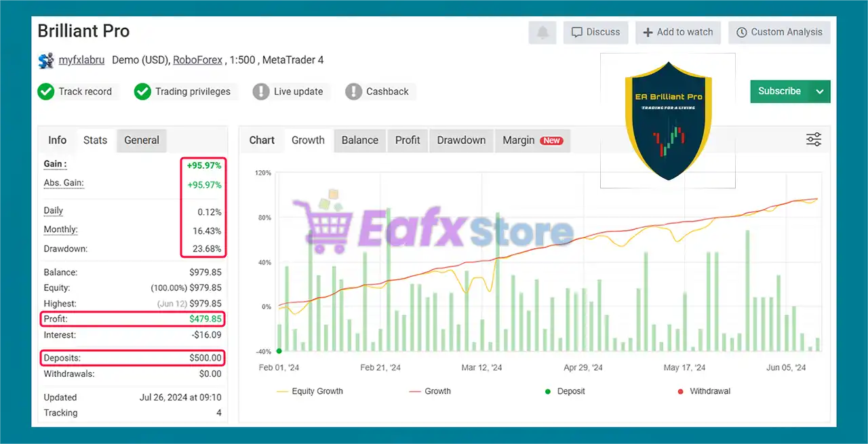Open Custom Analysis
The image size is (868, 444).
click(779, 32)
